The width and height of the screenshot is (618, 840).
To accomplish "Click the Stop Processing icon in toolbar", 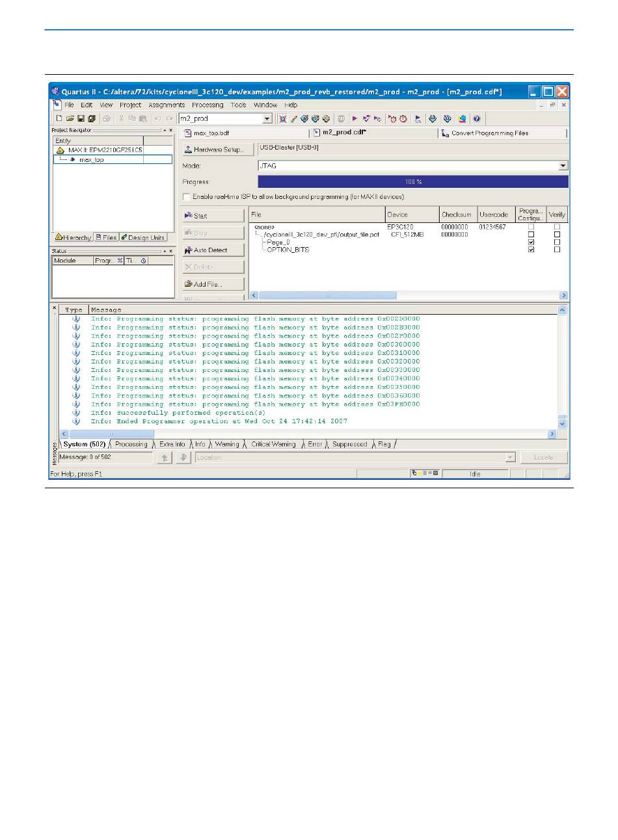I will point(340,118).
